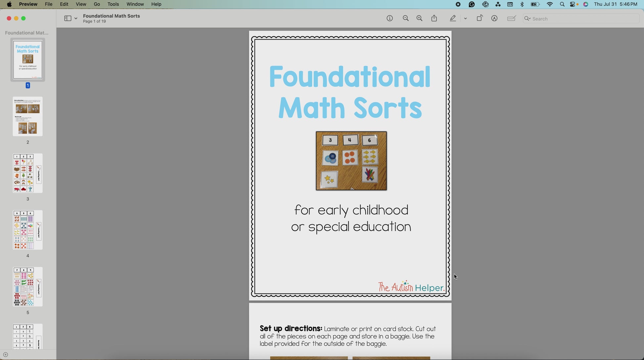Open Spotlight search in menu bar

[x=562, y=4]
